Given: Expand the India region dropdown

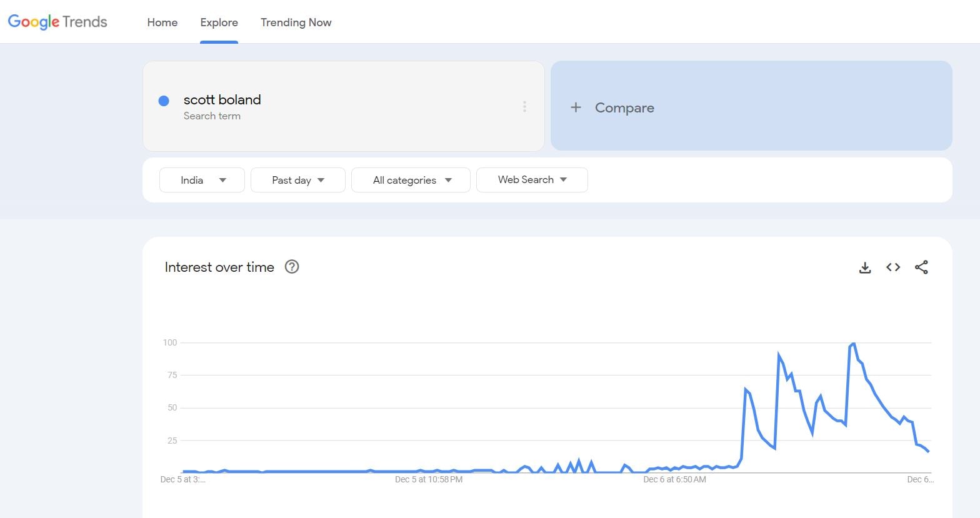Looking at the screenshot, I should pos(202,180).
